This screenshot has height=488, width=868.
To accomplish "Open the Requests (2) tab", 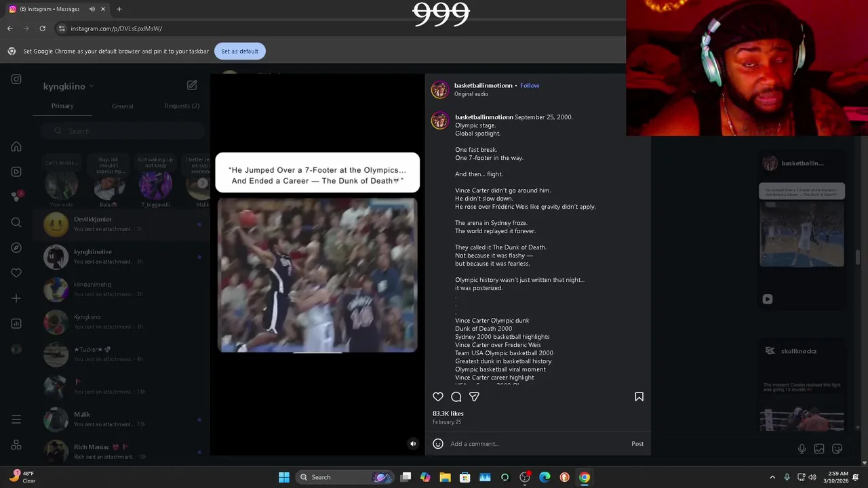I will click(x=182, y=106).
